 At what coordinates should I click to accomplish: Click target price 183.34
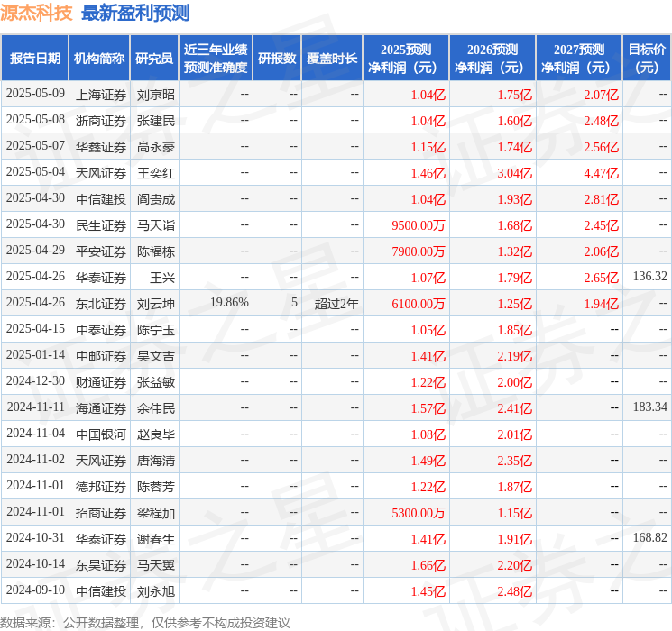point(649,407)
